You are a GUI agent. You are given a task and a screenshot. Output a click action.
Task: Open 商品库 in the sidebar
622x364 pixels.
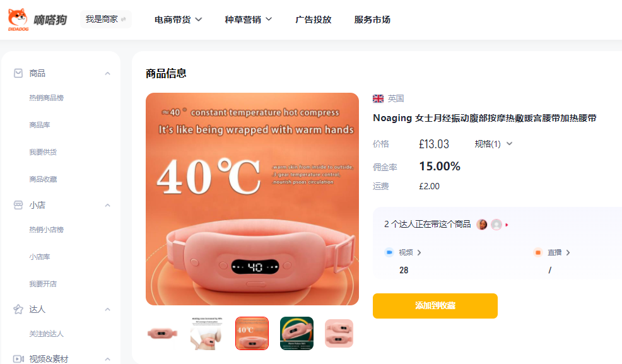(x=40, y=125)
